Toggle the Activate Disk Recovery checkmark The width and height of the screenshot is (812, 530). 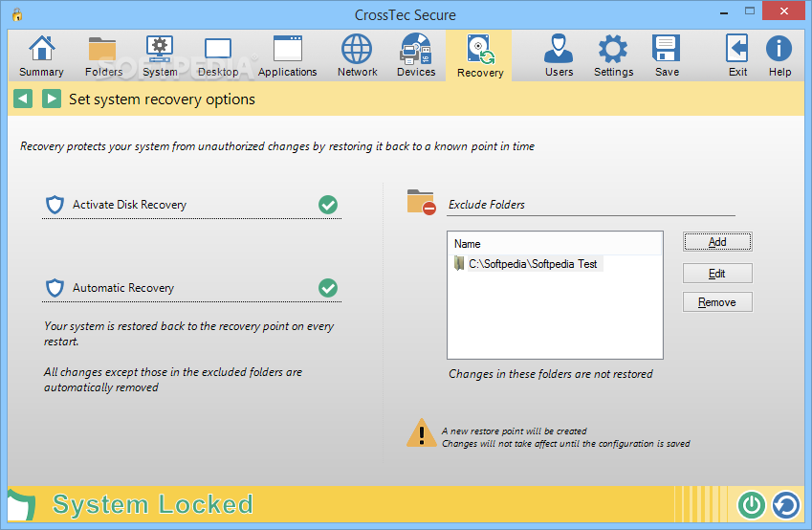click(328, 205)
